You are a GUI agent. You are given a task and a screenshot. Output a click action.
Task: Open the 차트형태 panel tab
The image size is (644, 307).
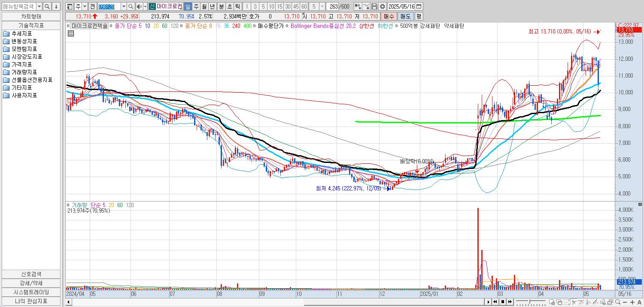(31, 16)
